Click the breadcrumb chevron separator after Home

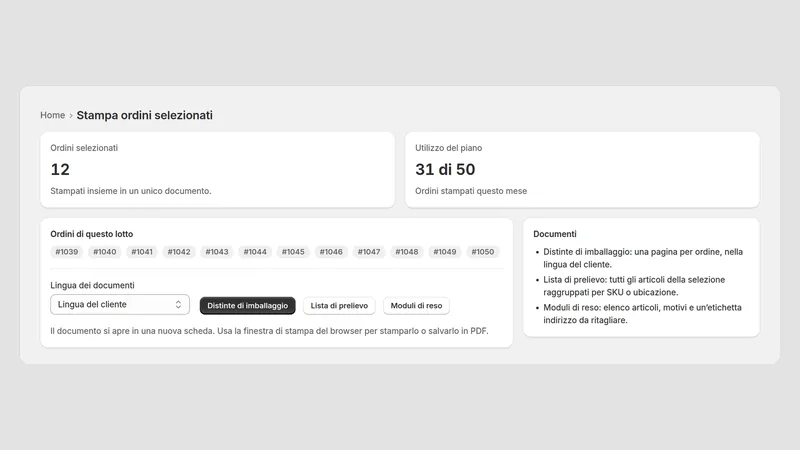point(71,116)
